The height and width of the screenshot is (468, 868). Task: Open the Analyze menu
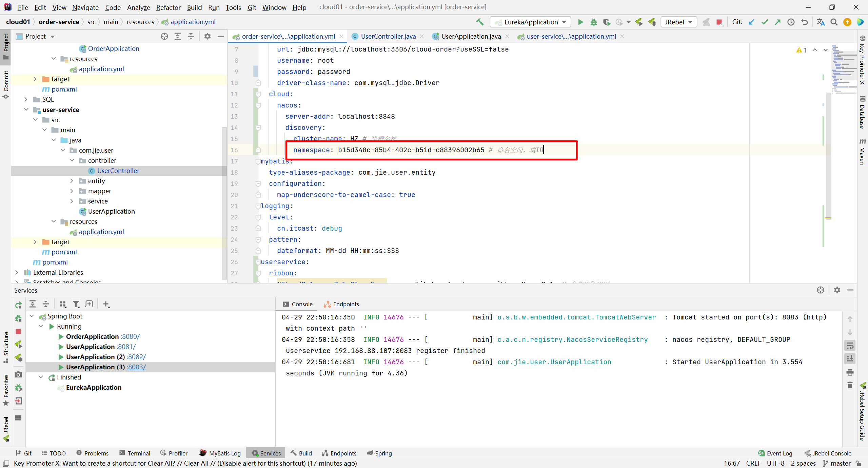(x=138, y=7)
